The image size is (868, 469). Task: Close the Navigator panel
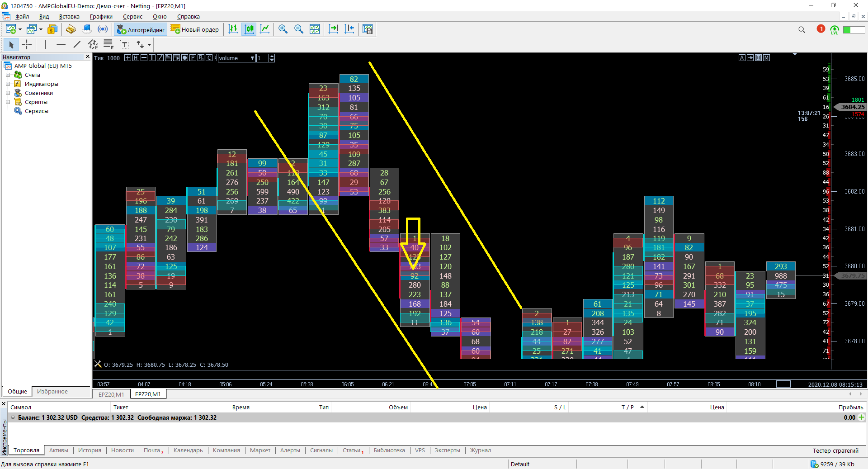tap(88, 57)
